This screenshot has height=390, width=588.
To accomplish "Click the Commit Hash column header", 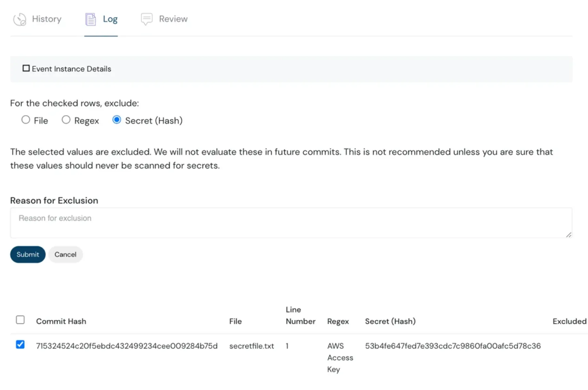I will 61,321.
